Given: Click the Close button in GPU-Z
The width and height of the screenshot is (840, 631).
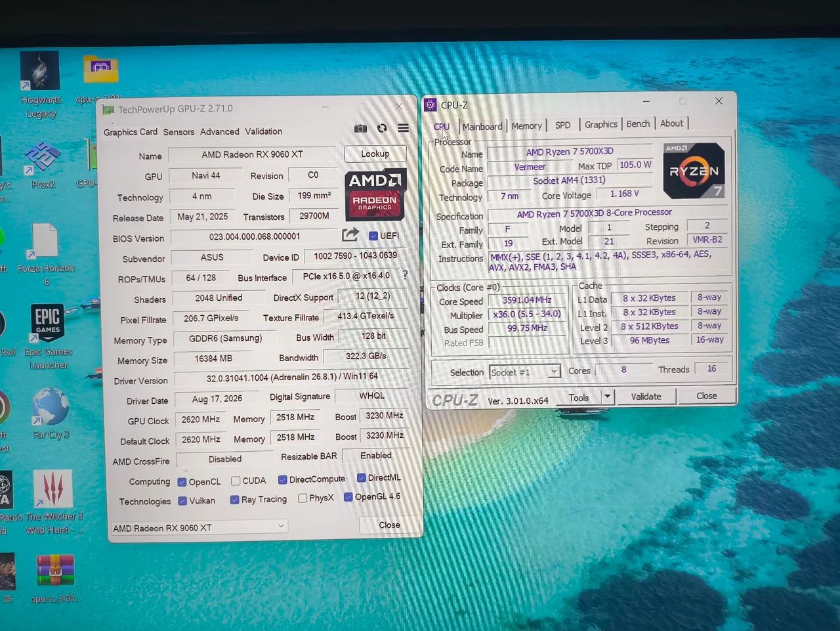Looking at the screenshot, I should [x=389, y=525].
